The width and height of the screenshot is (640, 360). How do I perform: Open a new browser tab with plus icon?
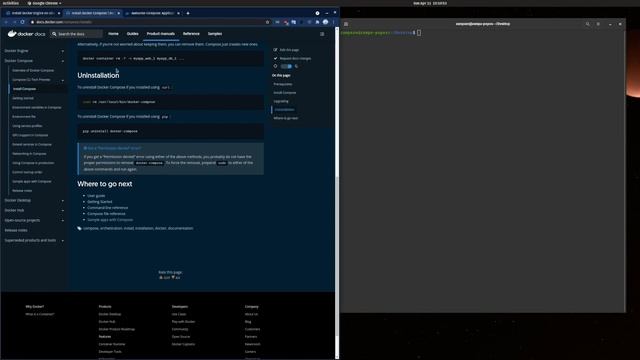[x=188, y=13]
